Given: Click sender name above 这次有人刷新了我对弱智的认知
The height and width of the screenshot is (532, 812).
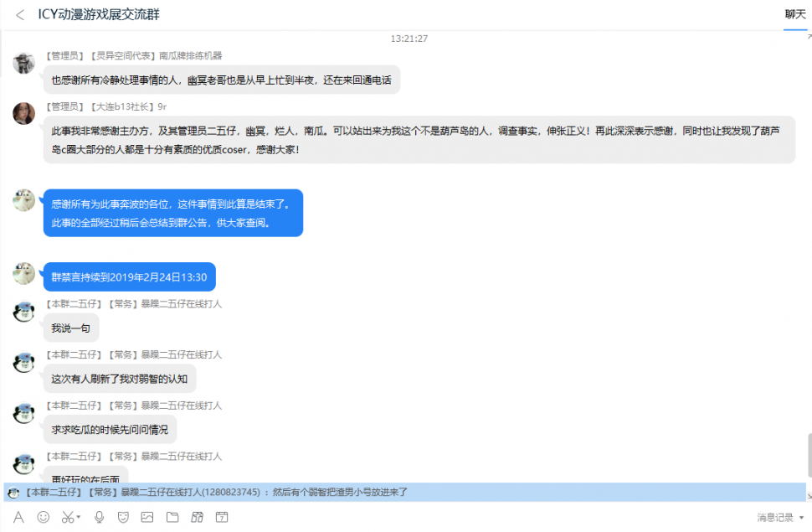Looking at the screenshot, I should (x=134, y=354).
